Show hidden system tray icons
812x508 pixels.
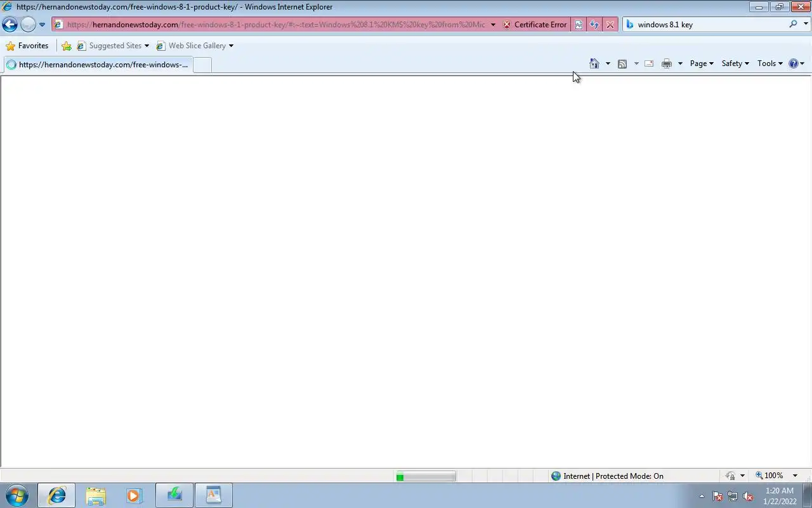[702, 497]
